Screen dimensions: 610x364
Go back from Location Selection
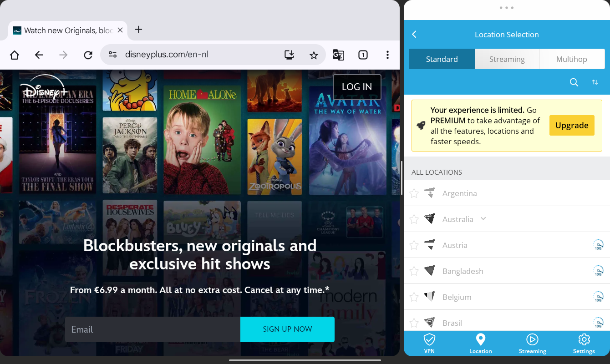coord(414,35)
